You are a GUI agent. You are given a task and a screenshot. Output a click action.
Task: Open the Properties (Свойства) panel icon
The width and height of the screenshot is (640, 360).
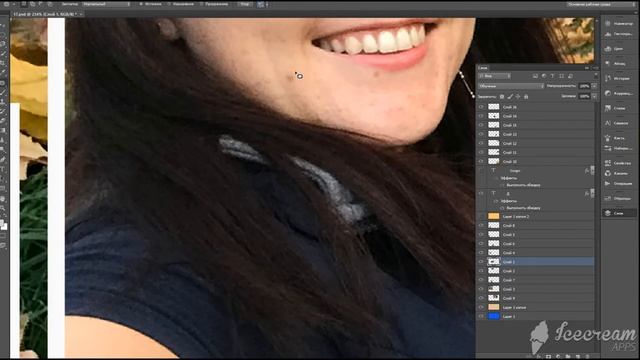pos(608,163)
